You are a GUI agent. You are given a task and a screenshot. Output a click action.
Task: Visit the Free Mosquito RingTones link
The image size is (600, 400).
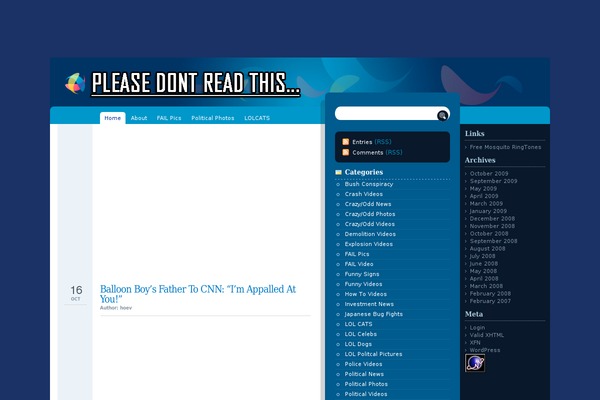pos(505,147)
